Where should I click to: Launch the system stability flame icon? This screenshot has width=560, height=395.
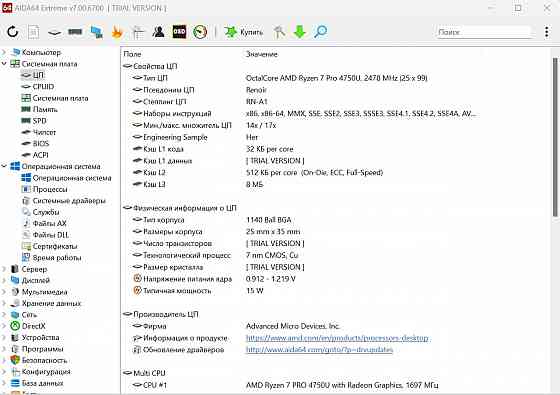click(x=117, y=32)
